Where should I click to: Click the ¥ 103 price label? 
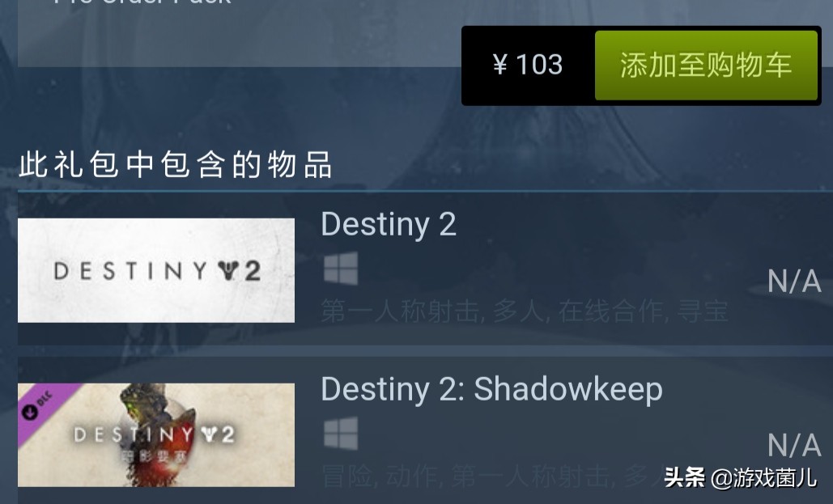(528, 65)
